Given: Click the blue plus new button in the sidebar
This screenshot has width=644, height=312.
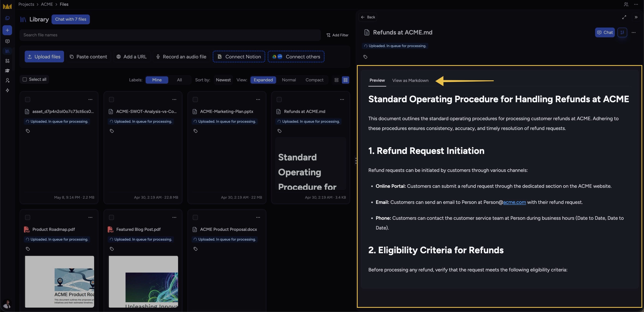Looking at the screenshot, I should coord(7,30).
